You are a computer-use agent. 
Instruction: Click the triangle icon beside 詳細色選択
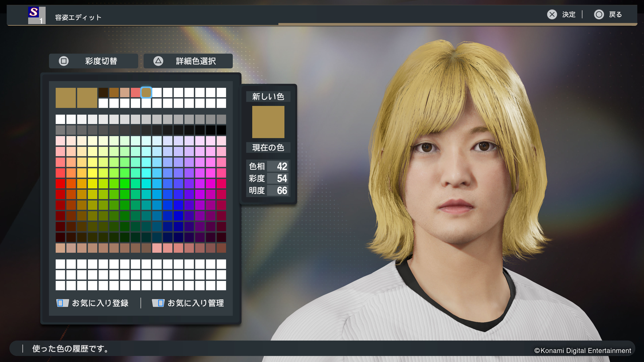click(158, 61)
